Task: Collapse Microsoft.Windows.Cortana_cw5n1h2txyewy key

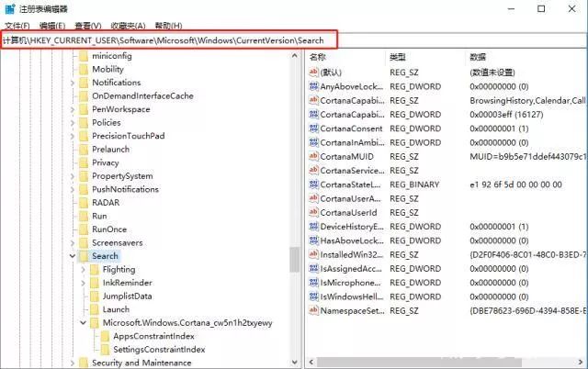Action: click(x=84, y=322)
